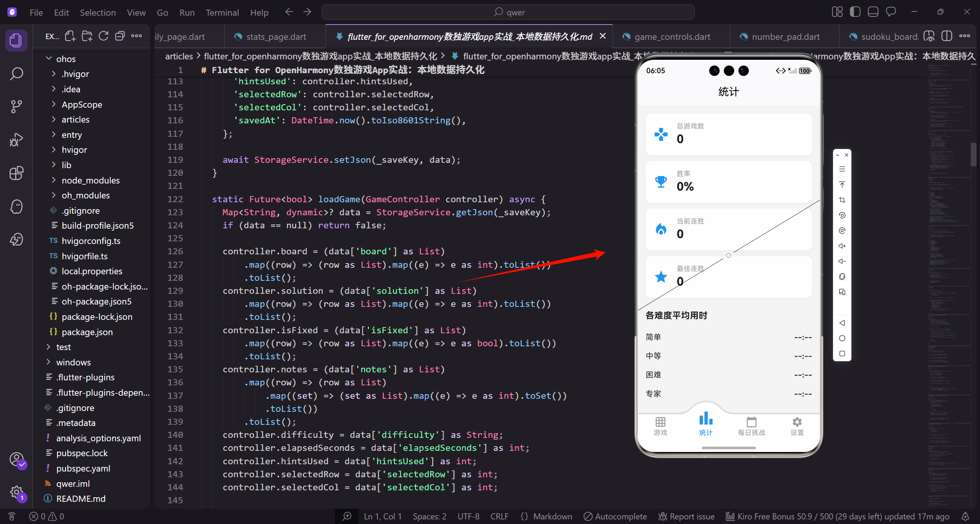Click the qwer command center search box
The width and height of the screenshot is (980, 524).
click(508, 12)
